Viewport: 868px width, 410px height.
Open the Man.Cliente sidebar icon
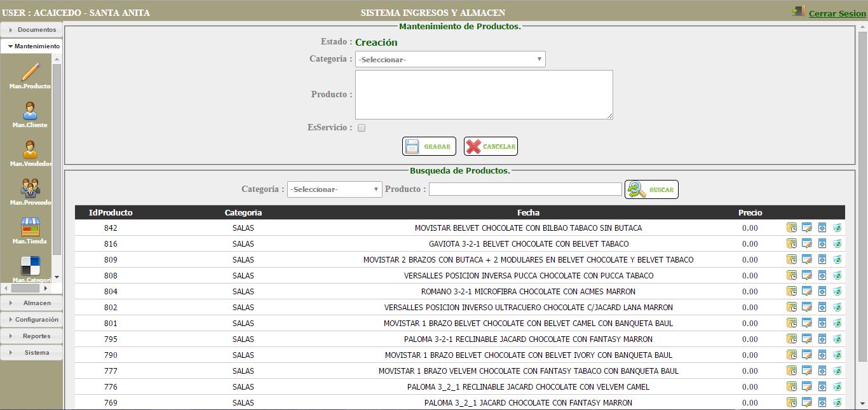(x=30, y=111)
